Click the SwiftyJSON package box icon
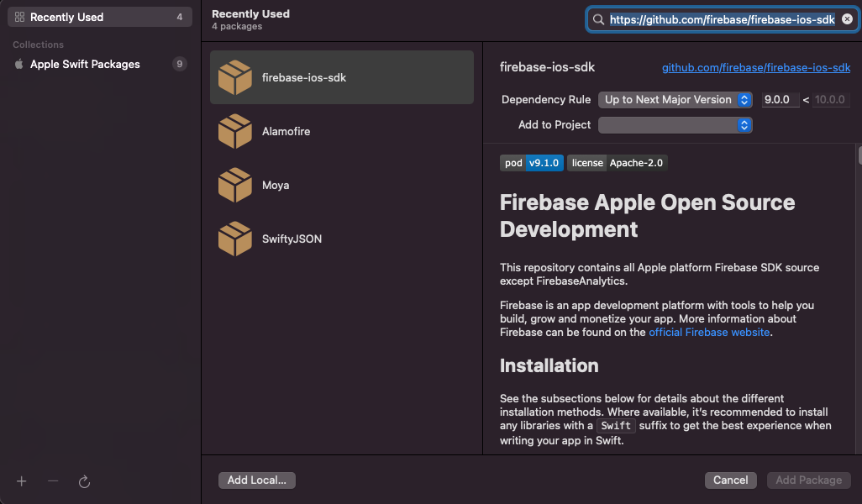Screen dimensions: 862x504 pos(234,239)
